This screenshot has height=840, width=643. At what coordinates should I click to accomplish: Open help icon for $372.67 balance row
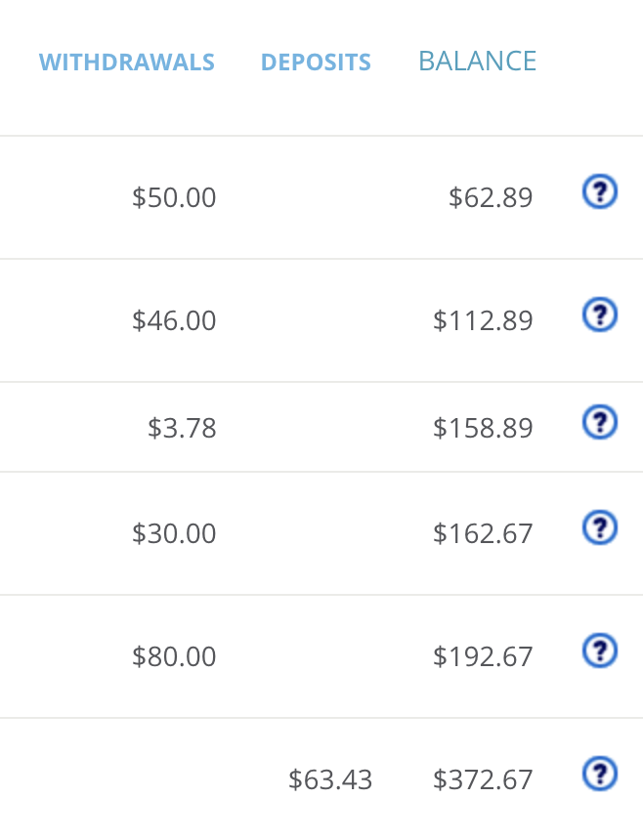click(600, 775)
